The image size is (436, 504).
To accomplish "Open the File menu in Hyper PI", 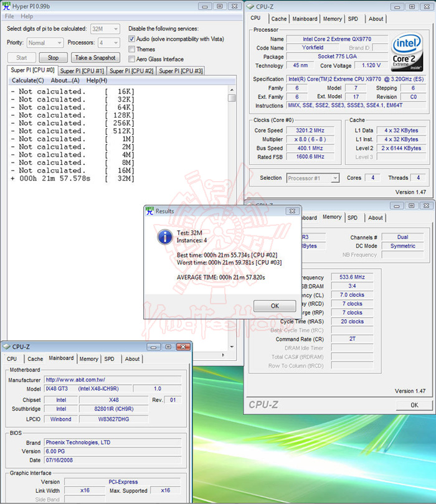I will tap(9, 16).
